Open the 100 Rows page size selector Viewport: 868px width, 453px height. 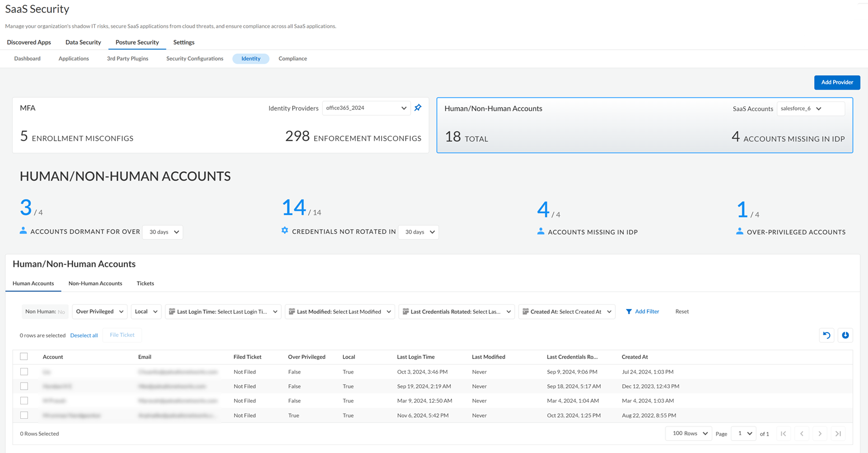tap(688, 433)
